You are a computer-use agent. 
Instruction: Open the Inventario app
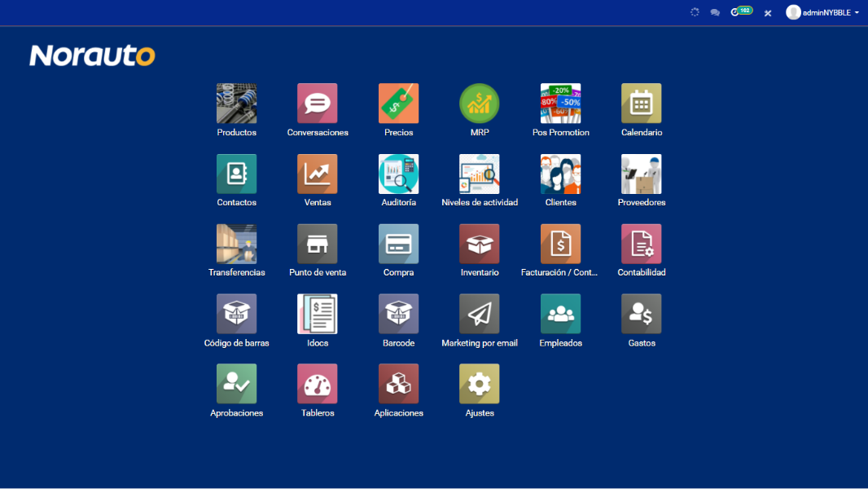coord(480,244)
